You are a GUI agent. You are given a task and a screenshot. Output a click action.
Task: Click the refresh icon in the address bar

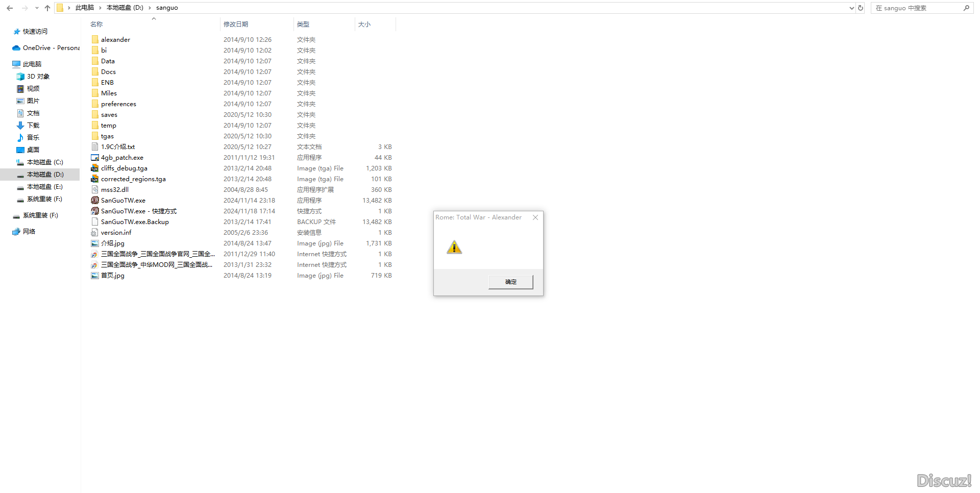(x=861, y=8)
